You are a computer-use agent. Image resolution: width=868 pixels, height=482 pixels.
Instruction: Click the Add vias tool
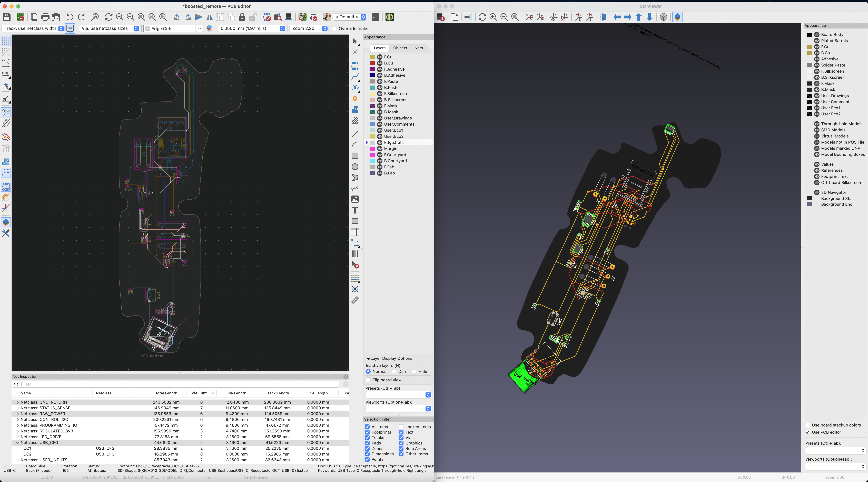coord(355,98)
